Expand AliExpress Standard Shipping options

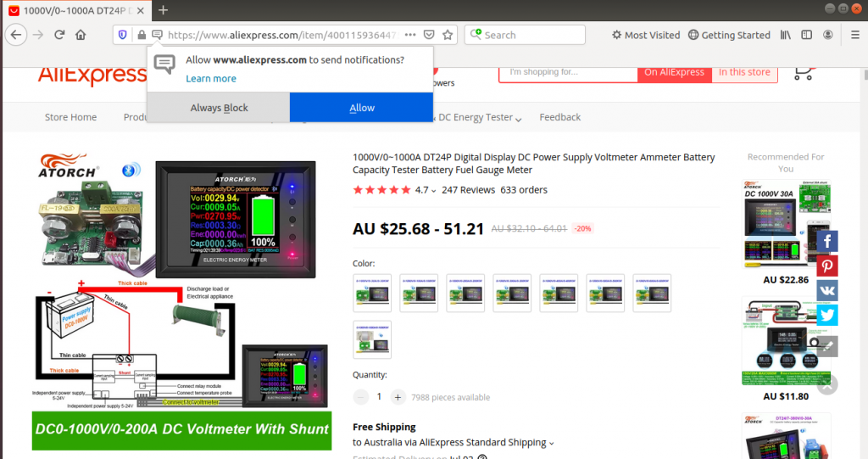[551, 443]
